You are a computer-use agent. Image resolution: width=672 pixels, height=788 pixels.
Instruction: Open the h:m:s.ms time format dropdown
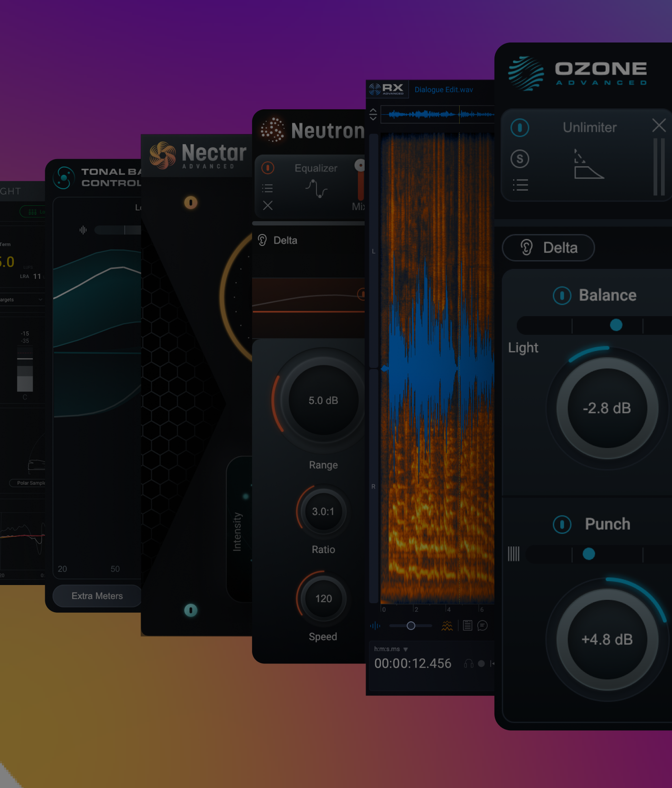point(391,649)
